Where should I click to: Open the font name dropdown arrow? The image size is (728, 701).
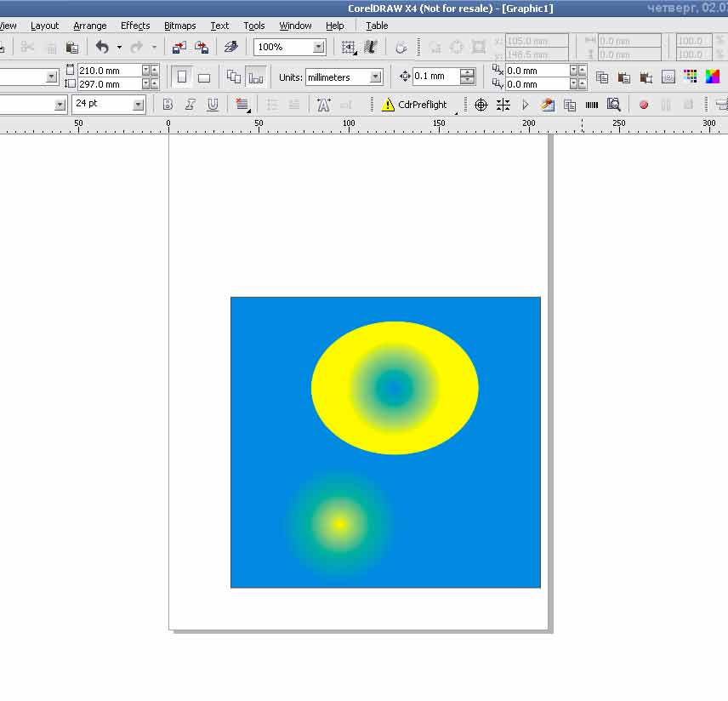(x=60, y=105)
